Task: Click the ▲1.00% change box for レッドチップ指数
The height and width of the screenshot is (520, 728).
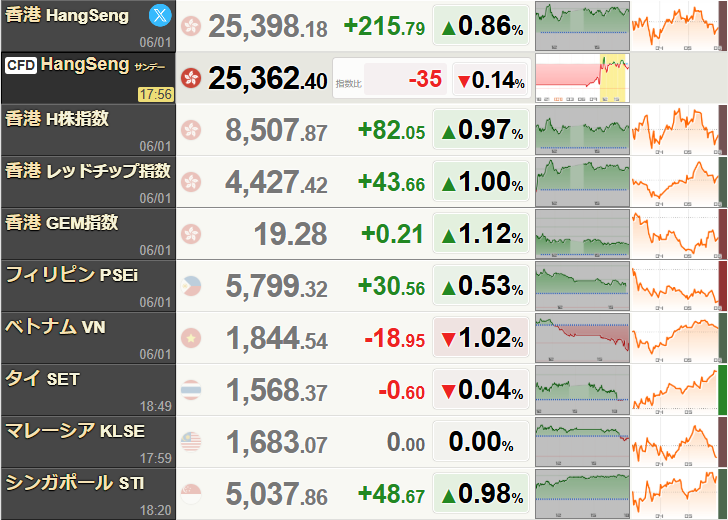Action: 481,182
